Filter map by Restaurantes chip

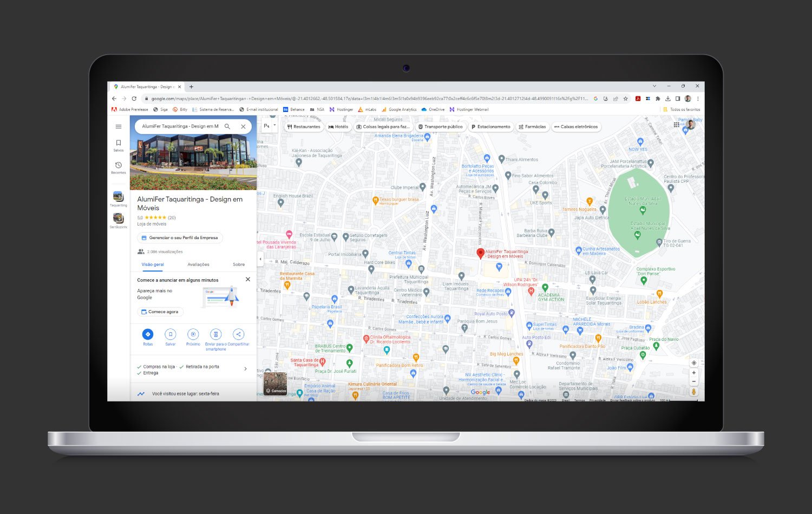[x=304, y=127]
